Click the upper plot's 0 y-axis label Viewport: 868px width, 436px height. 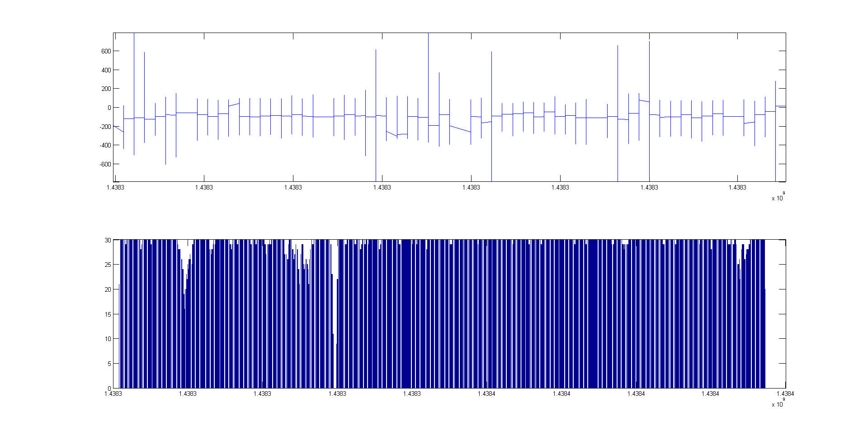(x=109, y=108)
